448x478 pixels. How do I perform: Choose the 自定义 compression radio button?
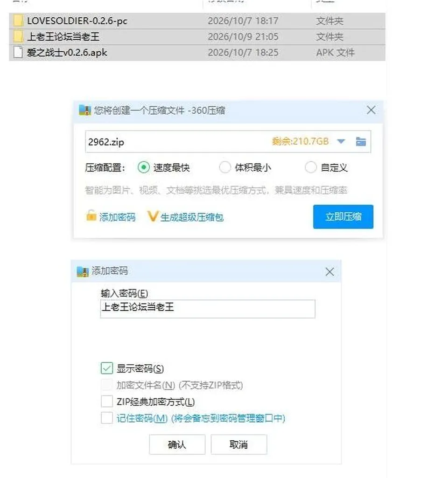pos(310,167)
